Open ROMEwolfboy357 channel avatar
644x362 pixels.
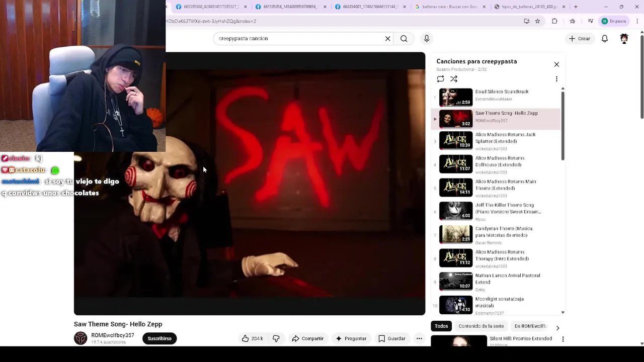coord(80,338)
